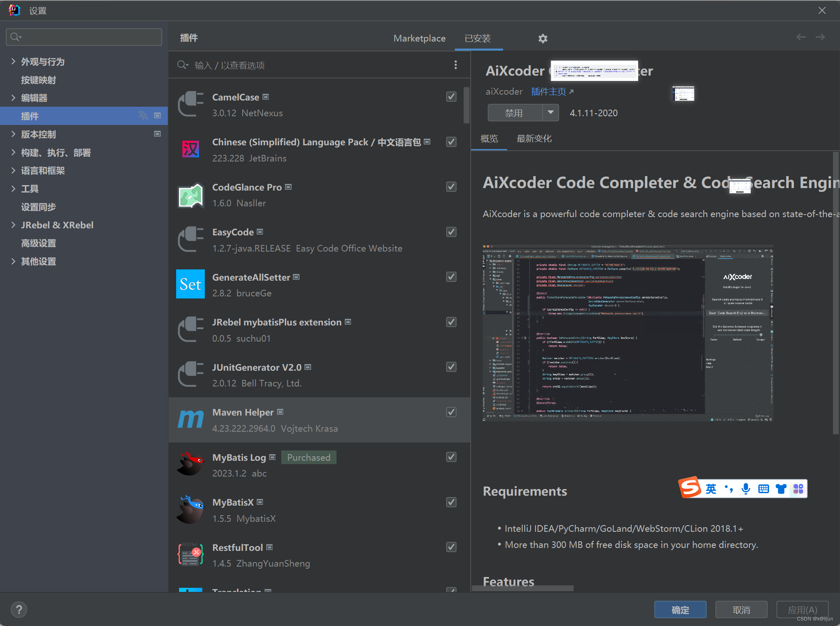Expand the 外观与行为 tree node
Viewport: 840px width, 626px height.
13,61
